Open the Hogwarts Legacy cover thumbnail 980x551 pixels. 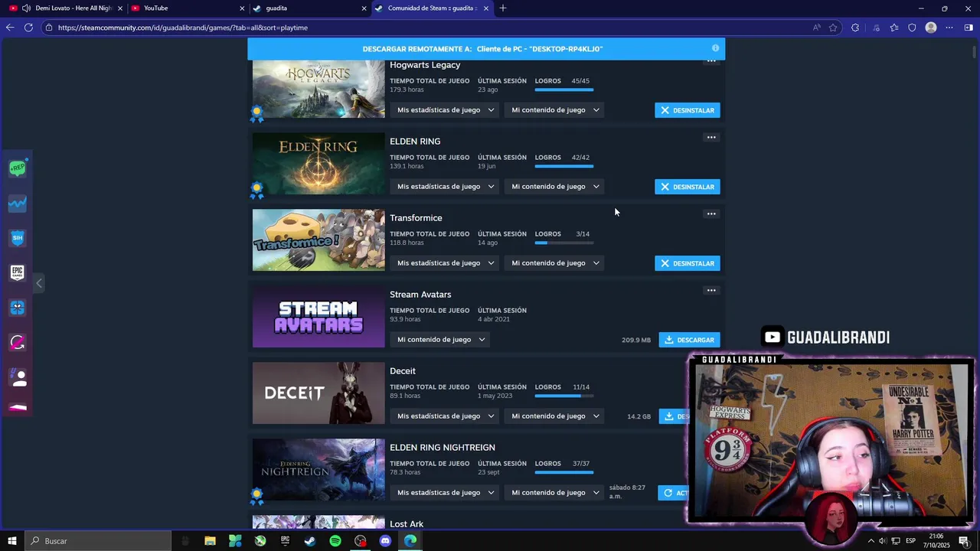click(318, 89)
